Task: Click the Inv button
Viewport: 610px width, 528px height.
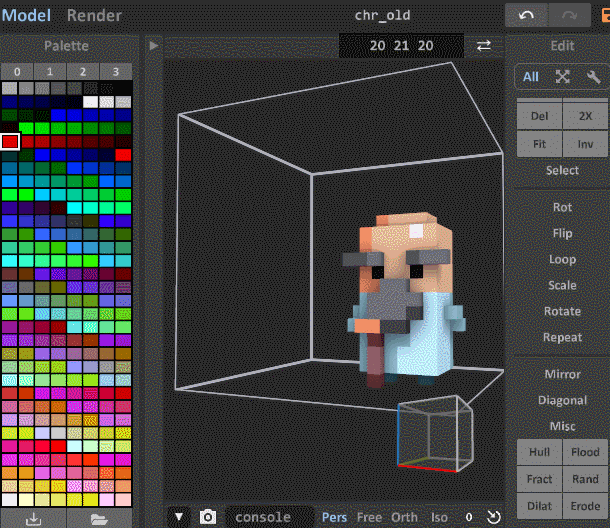Action: 585,144
